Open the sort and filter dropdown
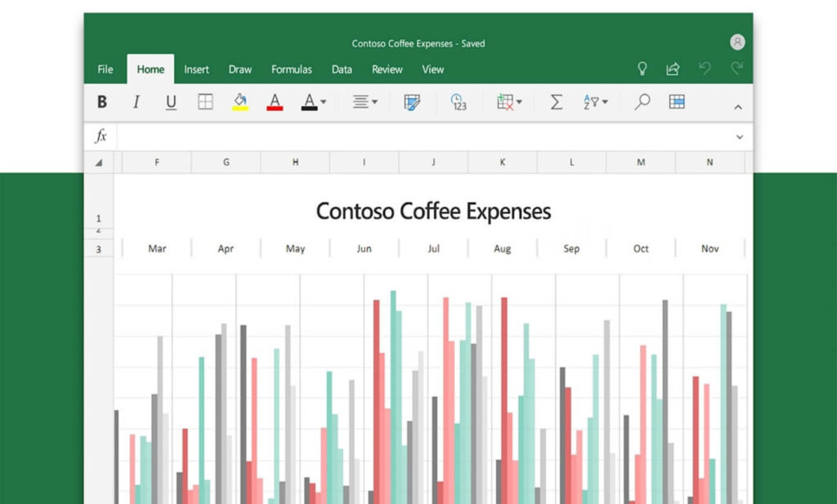The width and height of the screenshot is (837, 504). [x=596, y=102]
